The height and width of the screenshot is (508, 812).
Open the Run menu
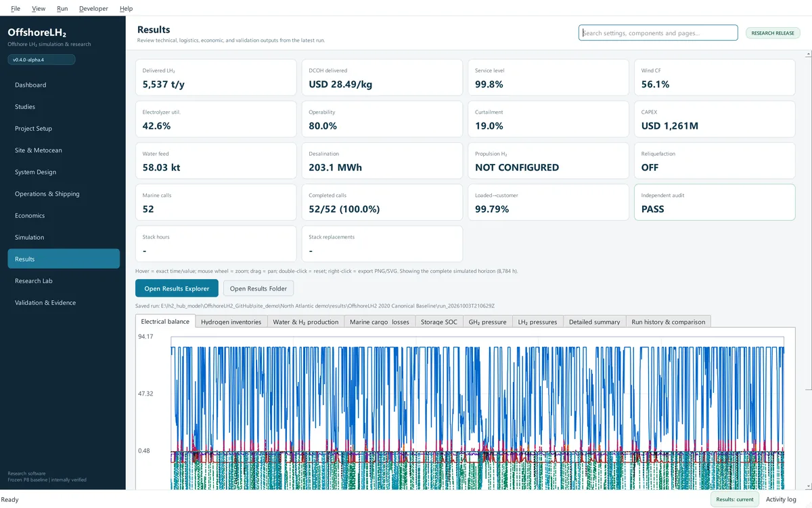coord(62,8)
